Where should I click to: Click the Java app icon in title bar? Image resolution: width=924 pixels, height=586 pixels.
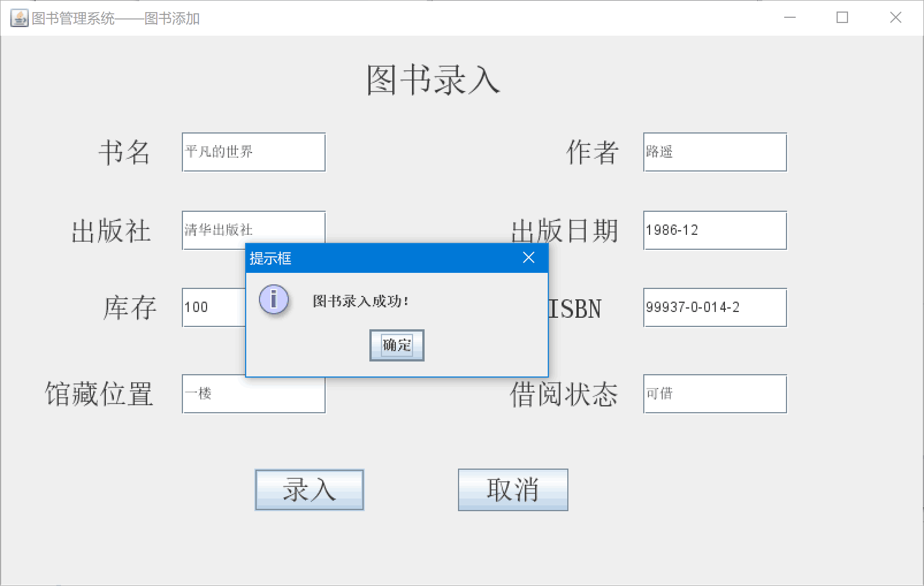pyautogui.click(x=19, y=18)
